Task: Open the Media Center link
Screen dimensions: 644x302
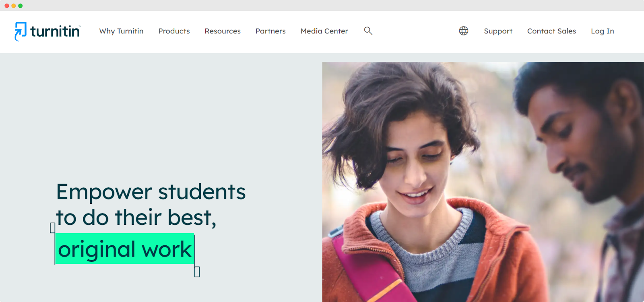Action: coord(324,31)
